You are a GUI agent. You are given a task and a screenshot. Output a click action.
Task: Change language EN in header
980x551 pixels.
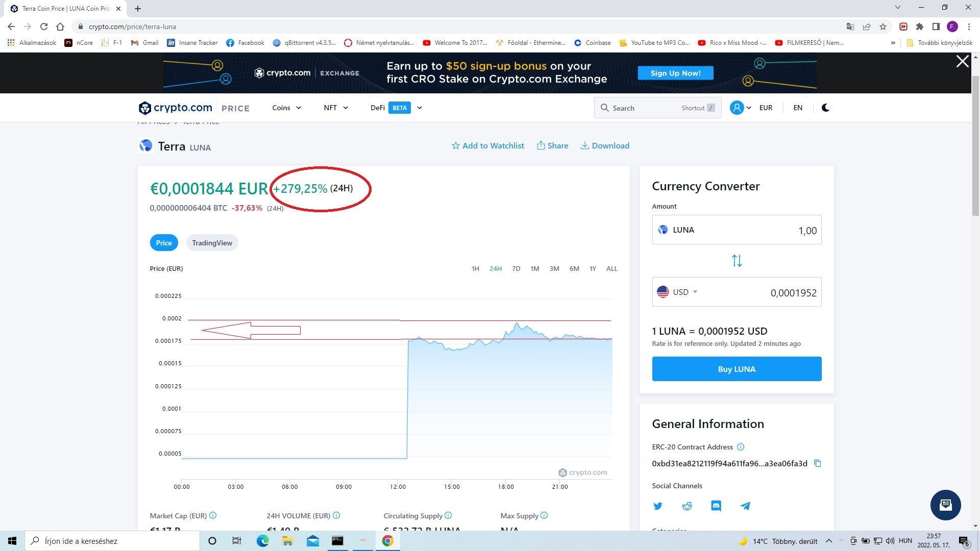798,108
